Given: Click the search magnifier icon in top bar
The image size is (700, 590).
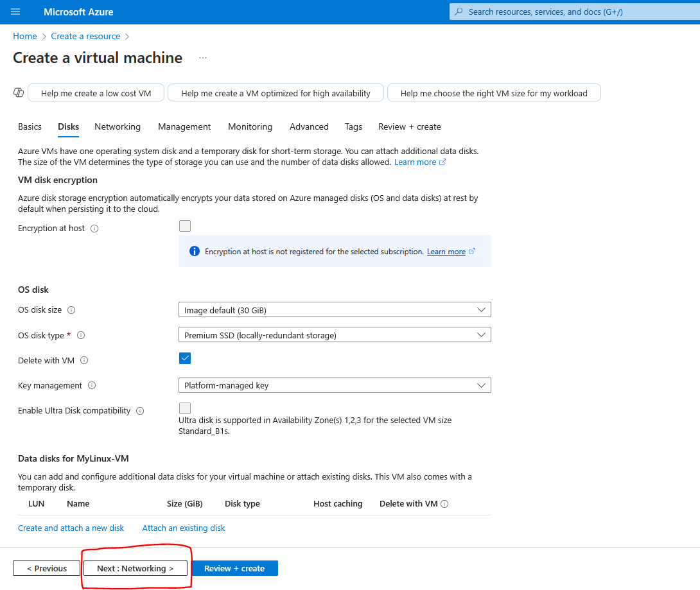Looking at the screenshot, I should (459, 12).
